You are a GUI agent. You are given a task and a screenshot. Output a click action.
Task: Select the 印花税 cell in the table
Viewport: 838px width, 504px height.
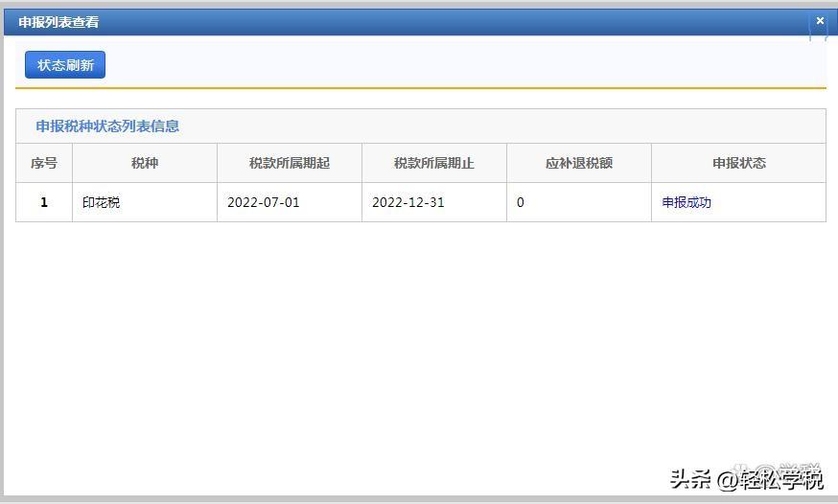click(x=102, y=202)
